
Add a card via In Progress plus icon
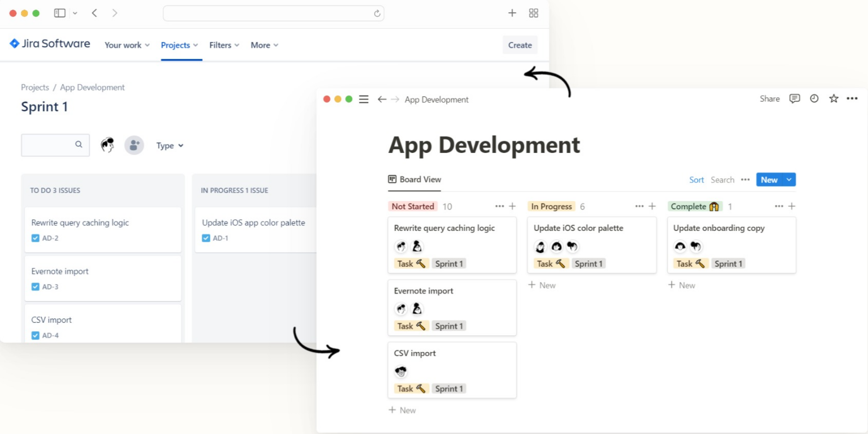[x=652, y=206]
